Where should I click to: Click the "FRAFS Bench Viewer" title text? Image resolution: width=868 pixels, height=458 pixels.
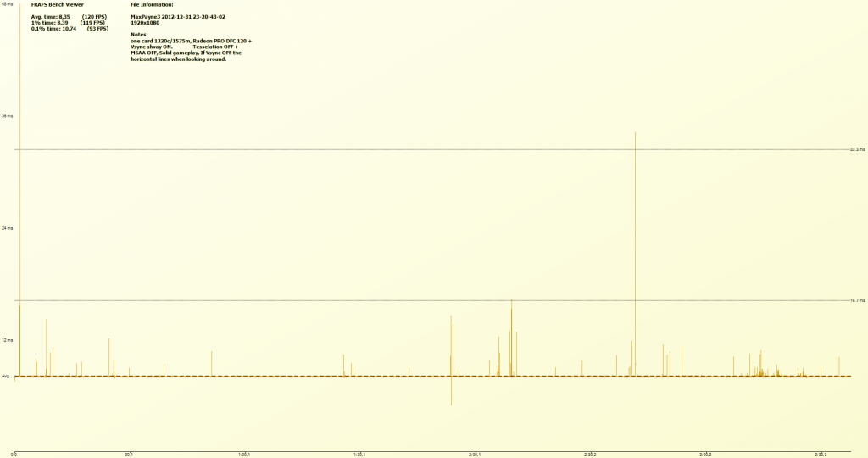click(58, 4)
